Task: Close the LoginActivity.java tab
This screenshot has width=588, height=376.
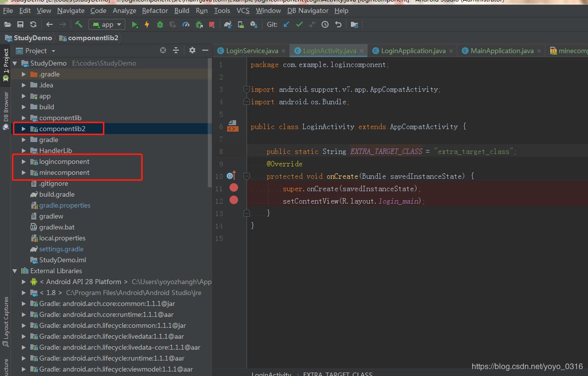Action: (361, 51)
